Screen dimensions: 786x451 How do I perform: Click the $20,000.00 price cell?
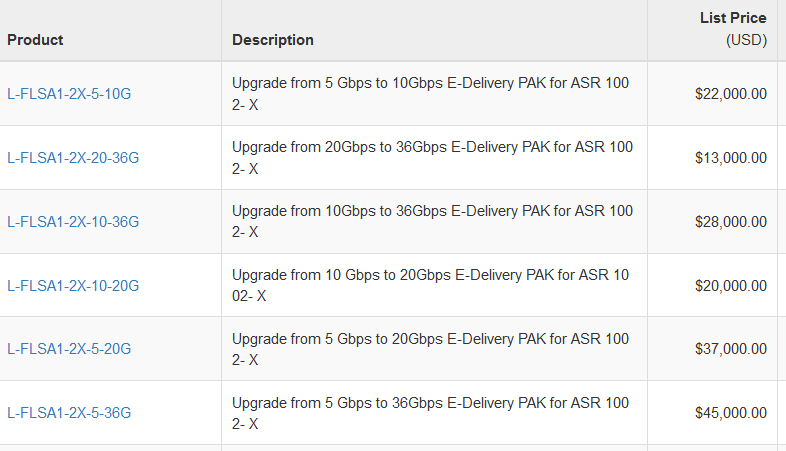click(x=731, y=286)
